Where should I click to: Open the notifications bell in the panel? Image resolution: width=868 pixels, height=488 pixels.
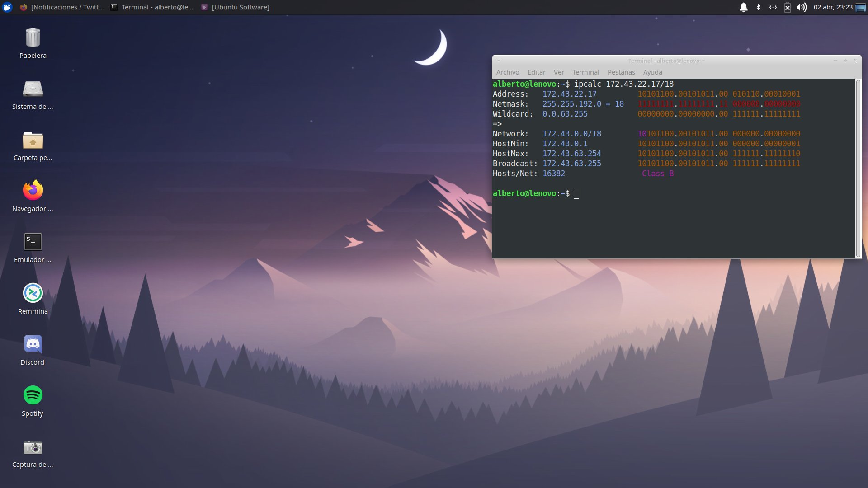(743, 7)
